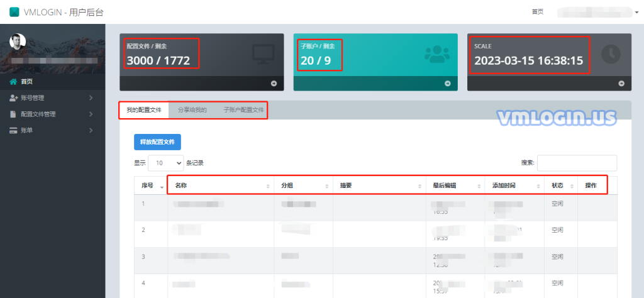Click the file icon beside 配置文件管理

click(13, 114)
